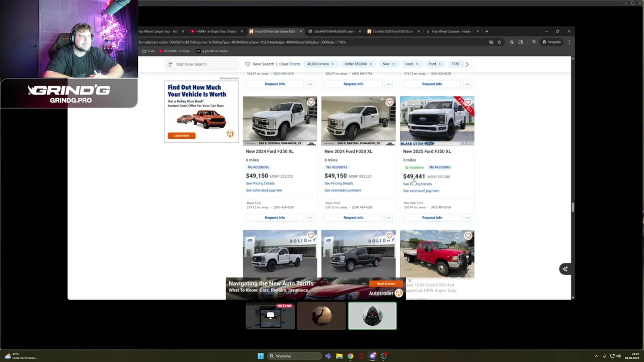The height and width of the screenshot is (362, 644).
Task: Click the Chrome address bar URL
Action: pos(242,42)
